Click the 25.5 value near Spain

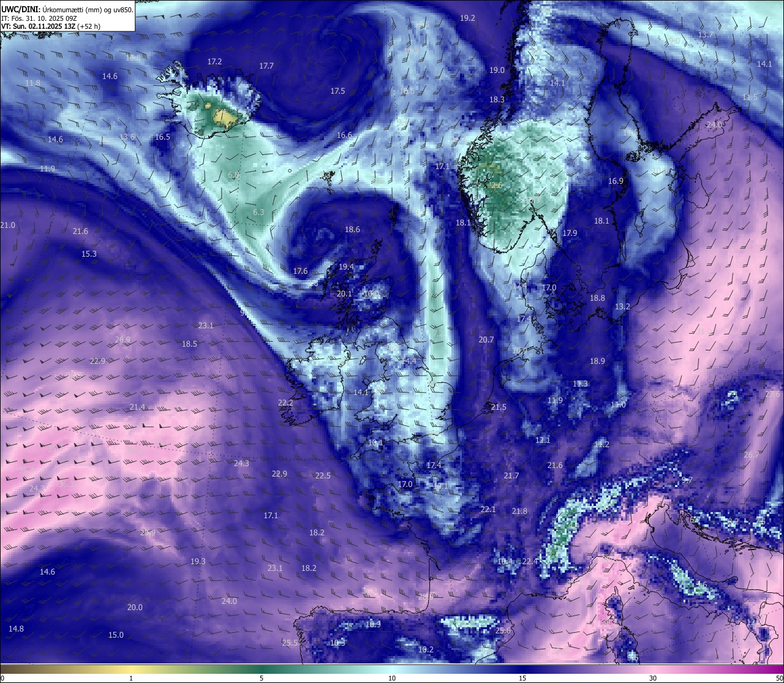[290, 643]
